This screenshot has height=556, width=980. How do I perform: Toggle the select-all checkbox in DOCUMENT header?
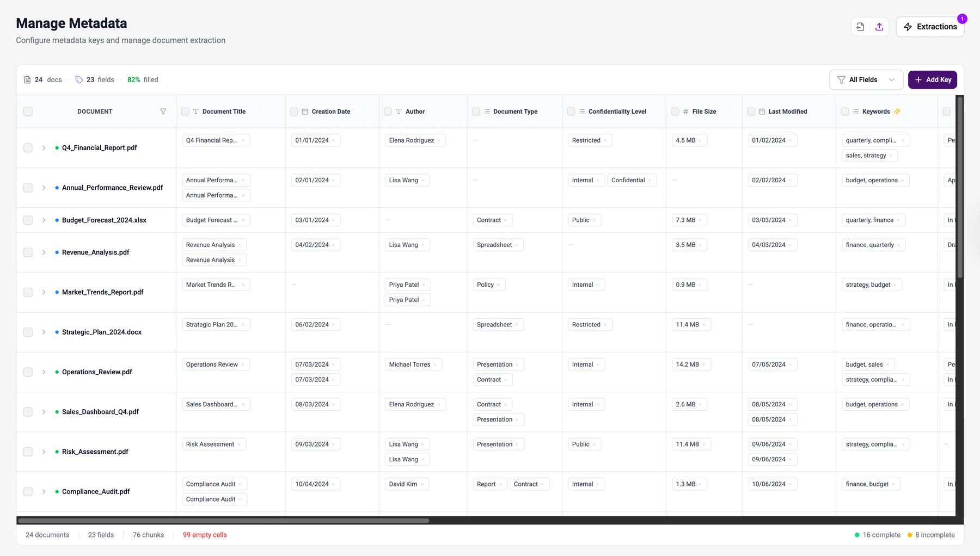tap(28, 112)
